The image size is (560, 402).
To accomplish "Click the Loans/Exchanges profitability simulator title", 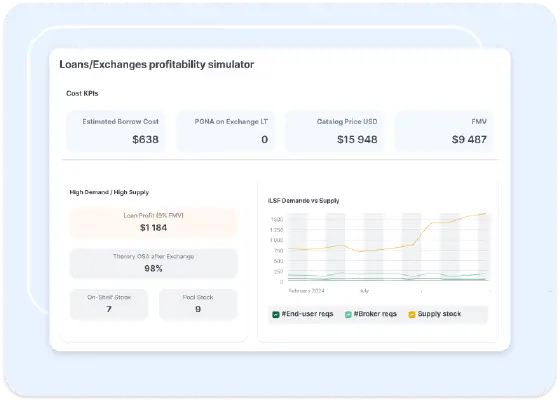I will (156, 64).
